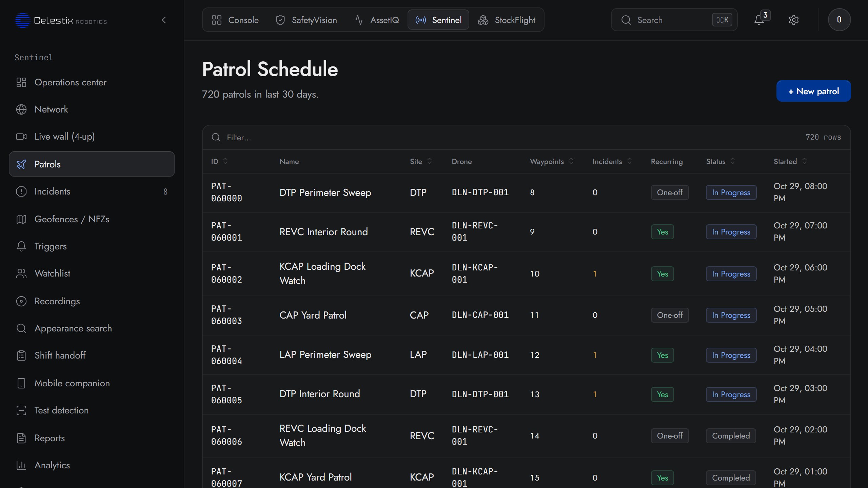The height and width of the screenshot is (488, 868).
Task: Click incident count 1 for PAT-060002
Action: [595, 274]
